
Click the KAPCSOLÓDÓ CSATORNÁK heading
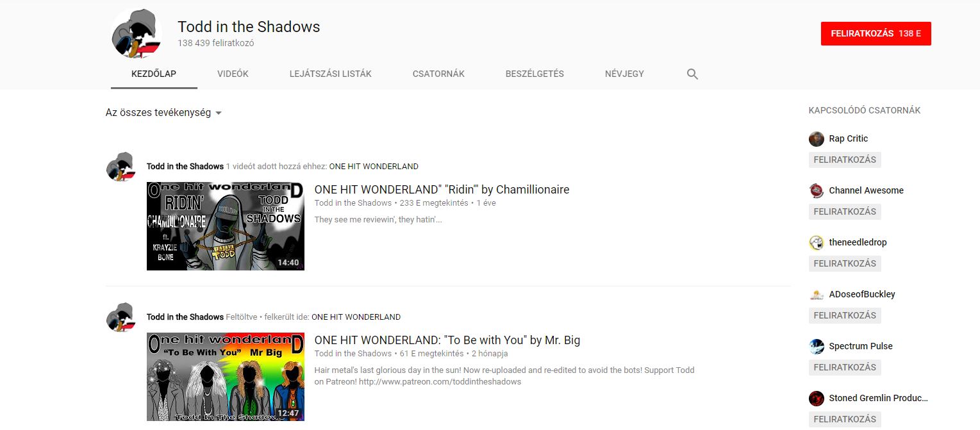click(865, 110)
